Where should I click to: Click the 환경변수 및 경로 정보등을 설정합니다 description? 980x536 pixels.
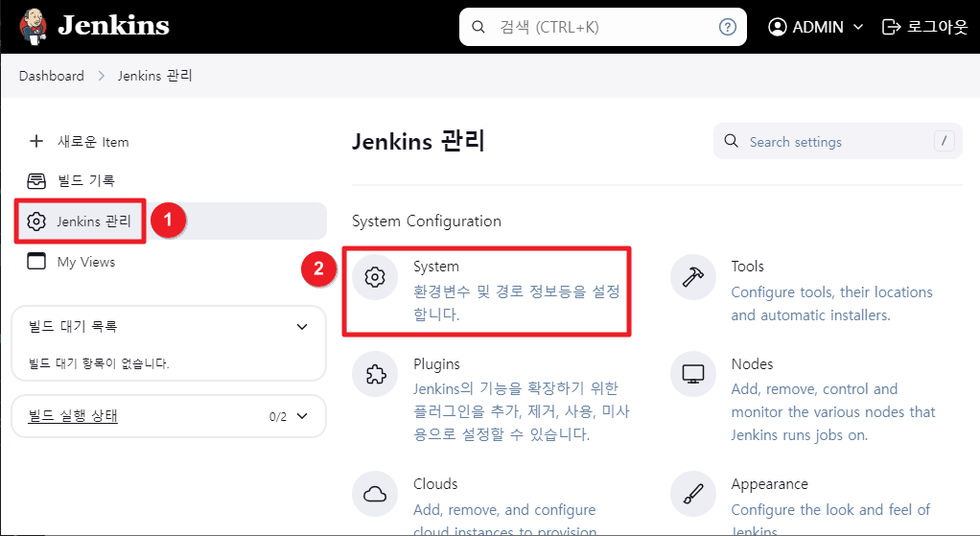pos(516,302)
